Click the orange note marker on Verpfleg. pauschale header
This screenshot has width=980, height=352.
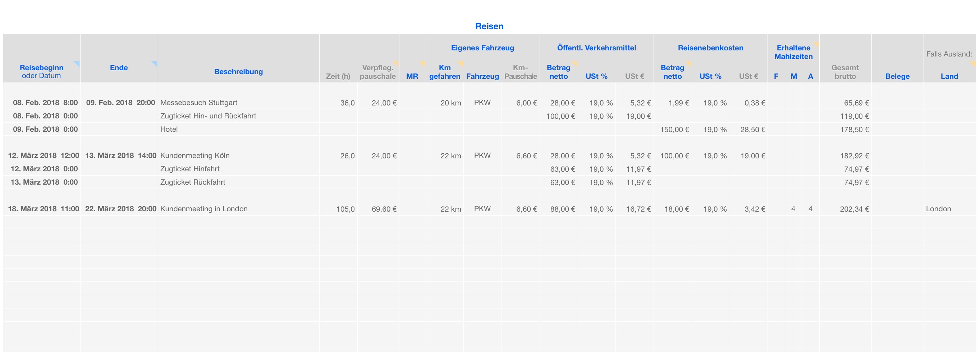point(397,63)
